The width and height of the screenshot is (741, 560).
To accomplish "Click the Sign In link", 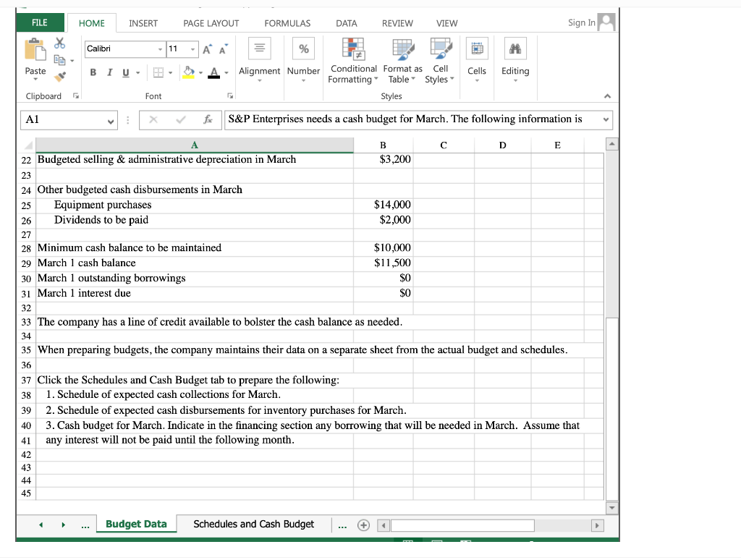I will [x=581, y=22].
